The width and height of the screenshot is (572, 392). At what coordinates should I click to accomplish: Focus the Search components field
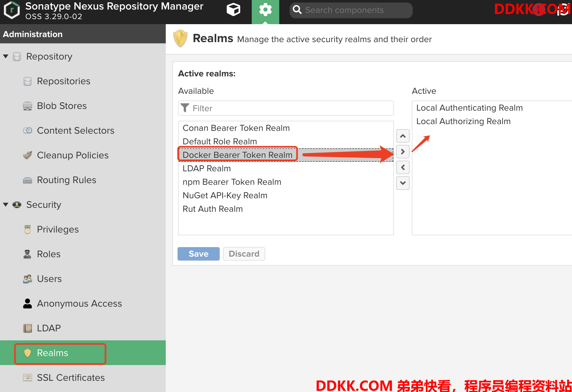point(351,10)
